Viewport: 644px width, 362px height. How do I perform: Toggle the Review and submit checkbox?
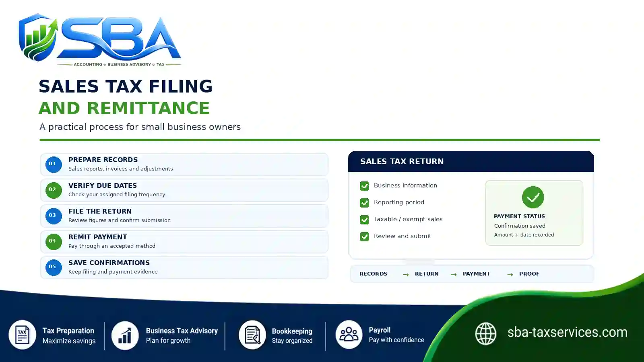tap(364, 237)
